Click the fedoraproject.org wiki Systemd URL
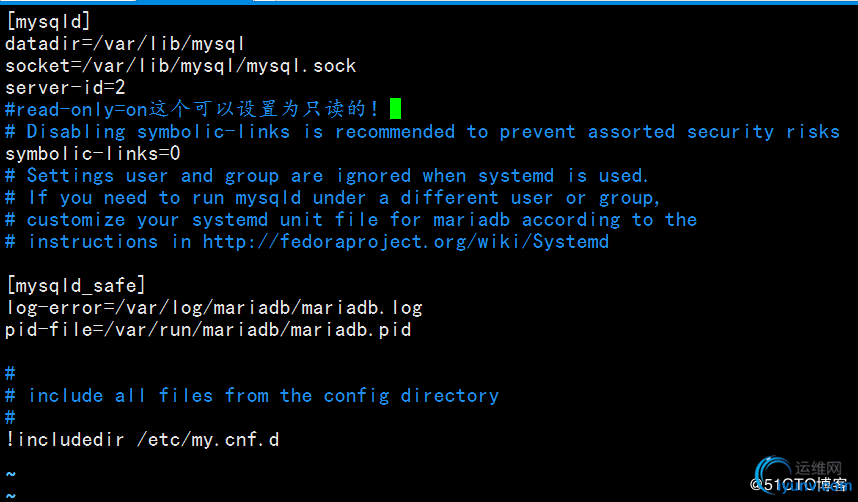Screen dimensions: 858x502 pyautogui.click(x=405, y=242)
